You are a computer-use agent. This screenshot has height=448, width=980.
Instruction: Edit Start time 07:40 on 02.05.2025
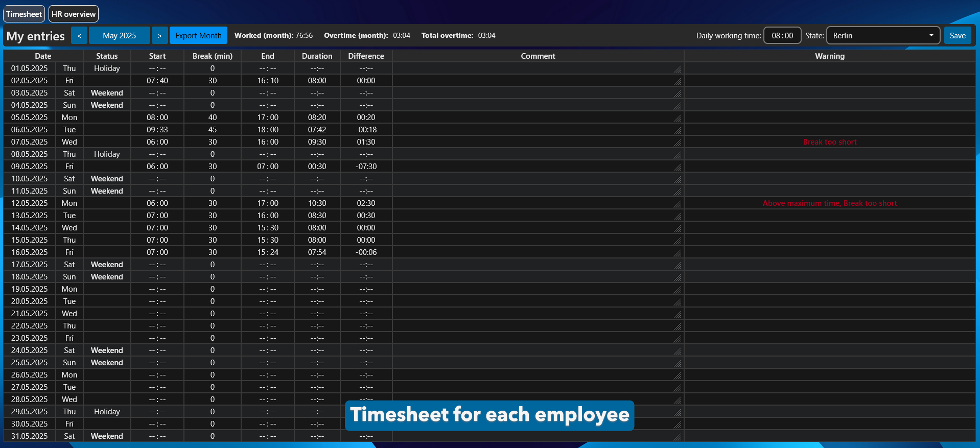(x=157, y=81)
